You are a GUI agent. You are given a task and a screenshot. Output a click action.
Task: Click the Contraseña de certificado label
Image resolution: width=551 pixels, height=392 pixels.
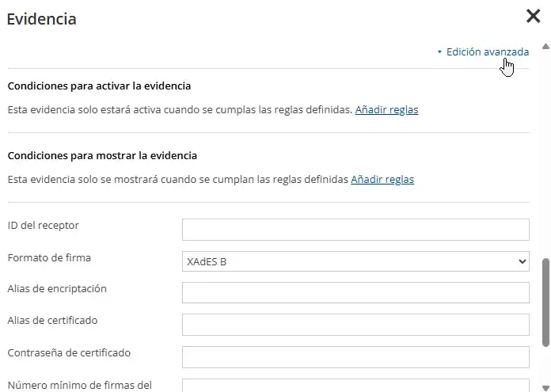69,352
